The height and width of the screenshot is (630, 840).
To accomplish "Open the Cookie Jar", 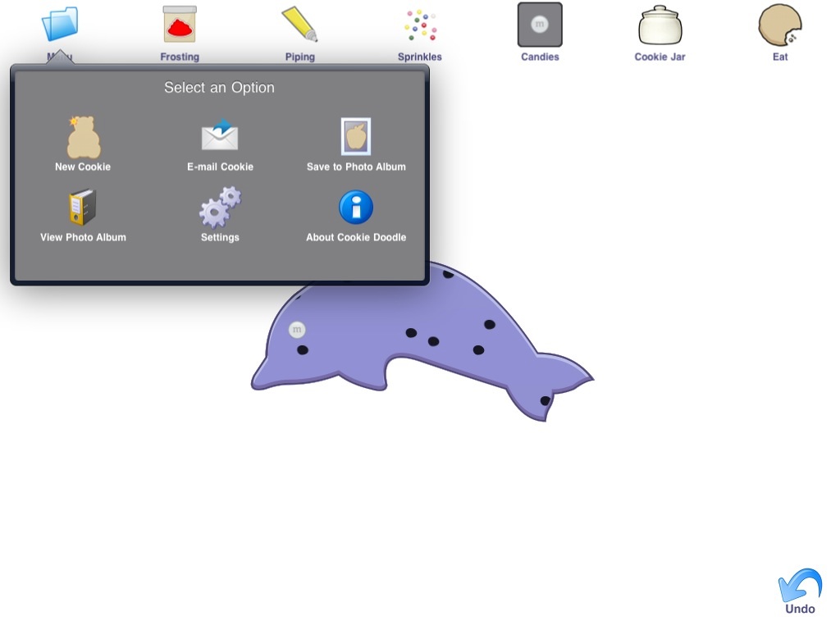I will pos(660,25).
